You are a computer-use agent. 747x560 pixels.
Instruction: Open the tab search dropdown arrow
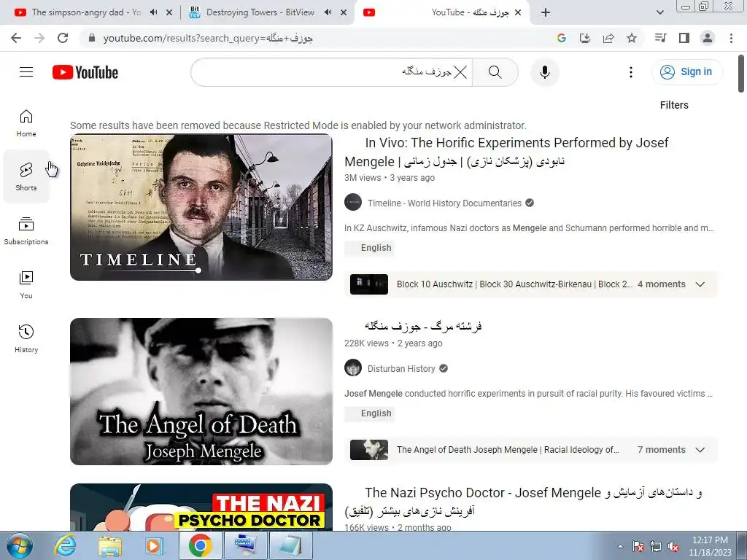[x=659, y=12]
